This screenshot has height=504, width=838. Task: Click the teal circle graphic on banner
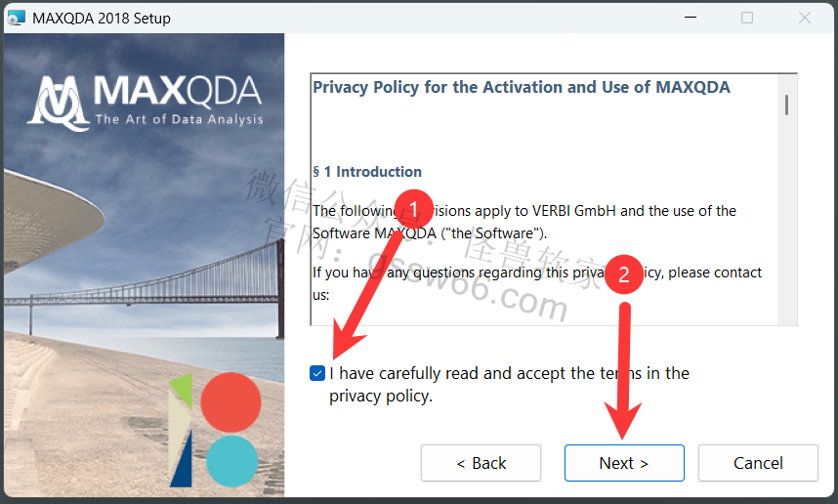pyautogui.click(x=231, y=461)
